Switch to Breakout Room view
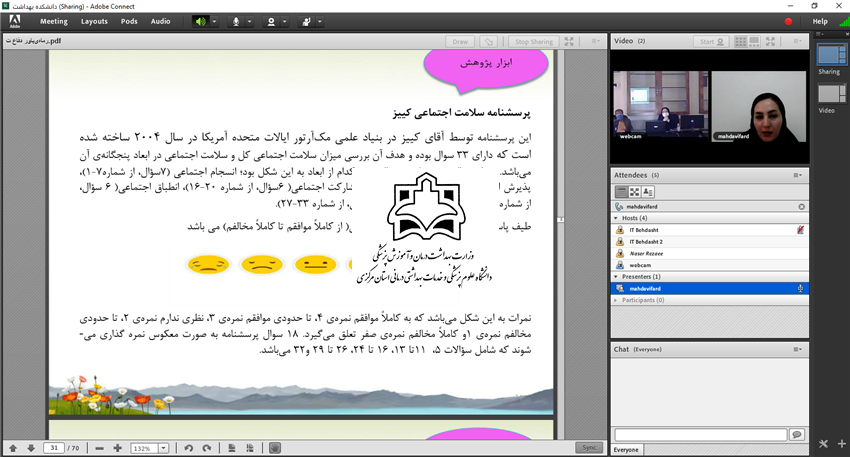Viewport: 850px width, 457px height. coord(634,192)
